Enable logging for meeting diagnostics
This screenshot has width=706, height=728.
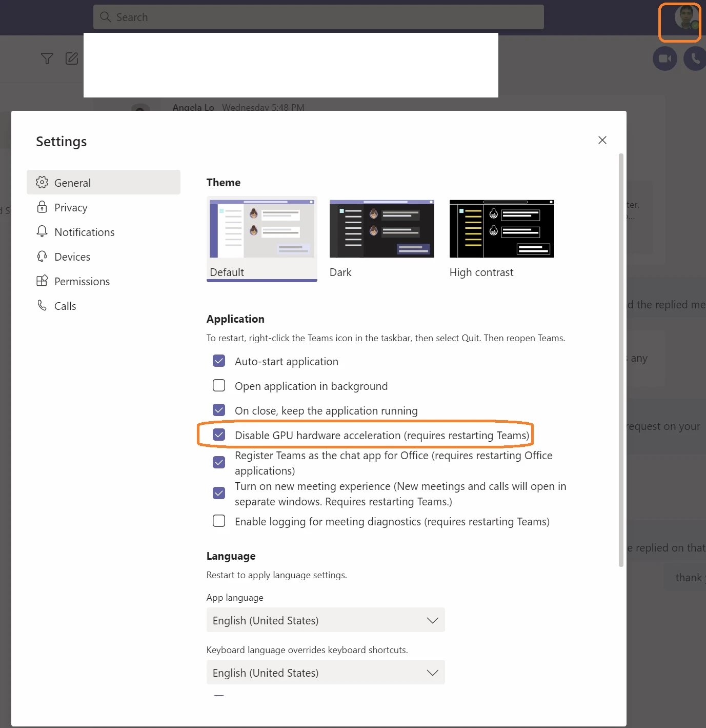point(219,521)
